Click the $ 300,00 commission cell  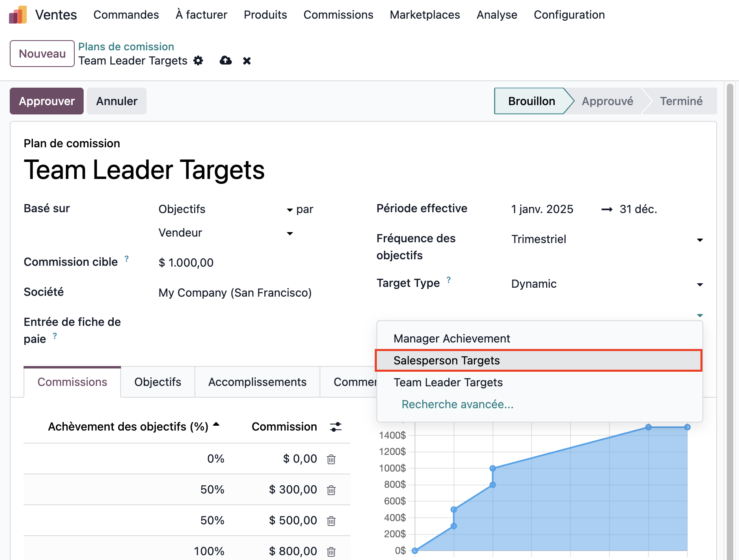[293, 490]
